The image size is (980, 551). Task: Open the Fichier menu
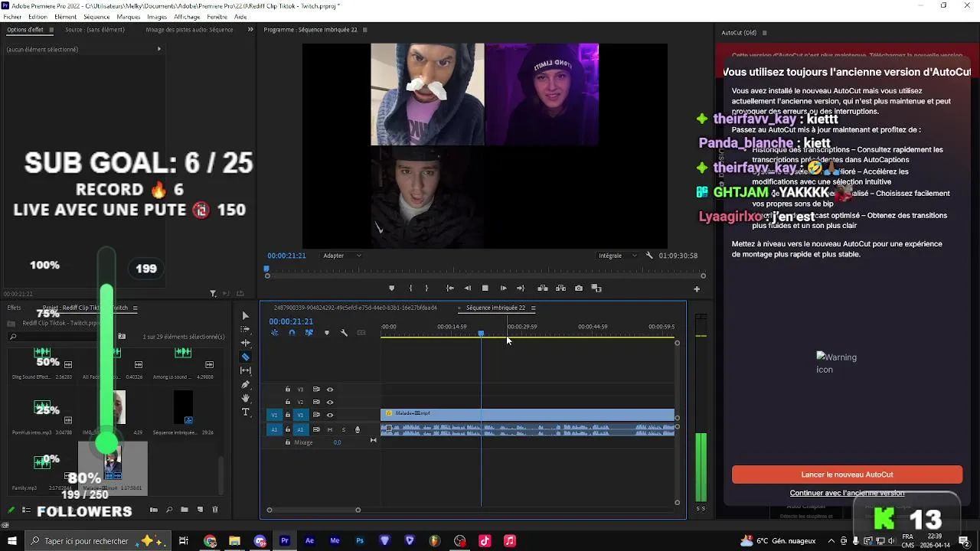[12, 17]
